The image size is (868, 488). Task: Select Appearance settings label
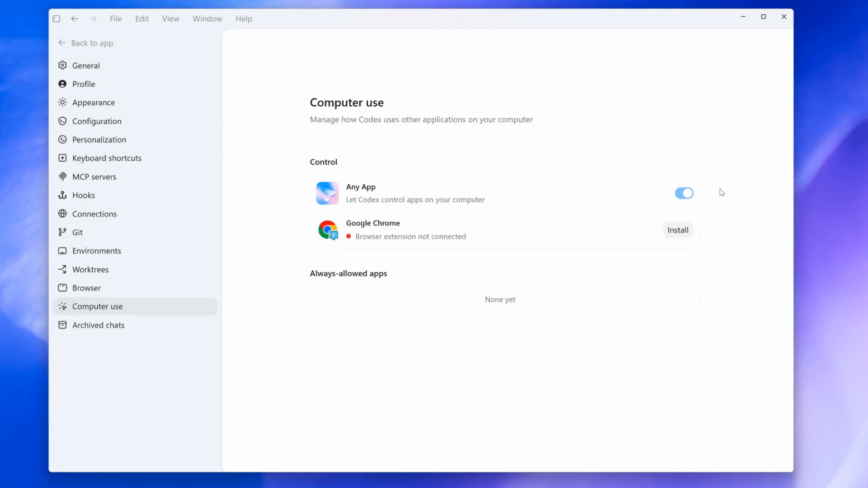94,103
